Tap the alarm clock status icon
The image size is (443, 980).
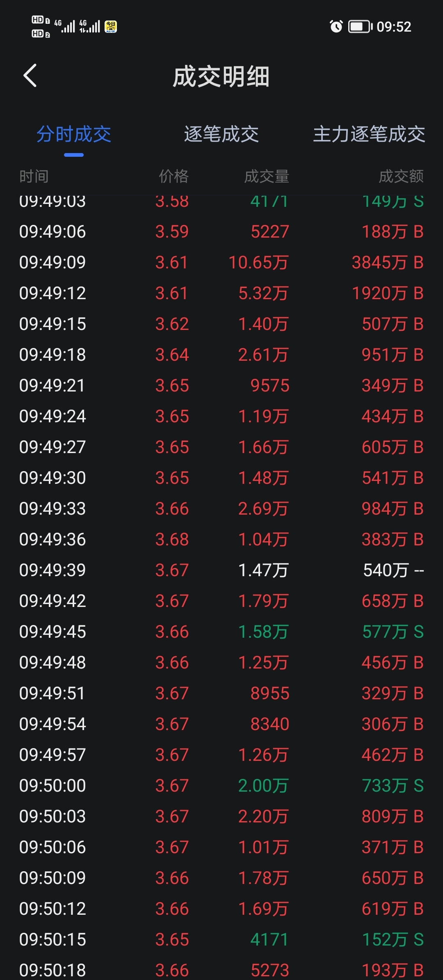tap(336, 27)
